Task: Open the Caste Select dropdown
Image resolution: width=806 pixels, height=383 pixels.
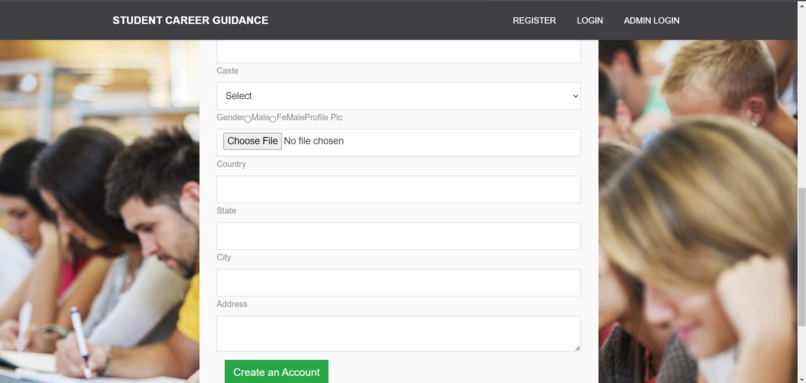Action: (x=398, y=96)
